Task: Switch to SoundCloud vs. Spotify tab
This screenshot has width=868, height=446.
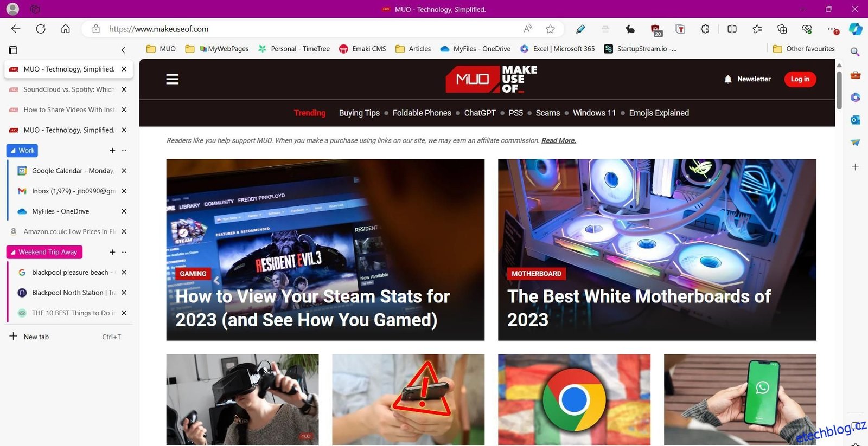Action: [x=69, y=89]
